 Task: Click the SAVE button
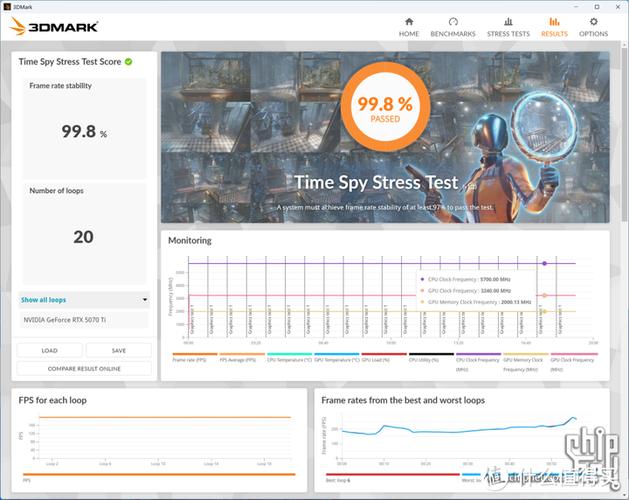pos(119,350)
